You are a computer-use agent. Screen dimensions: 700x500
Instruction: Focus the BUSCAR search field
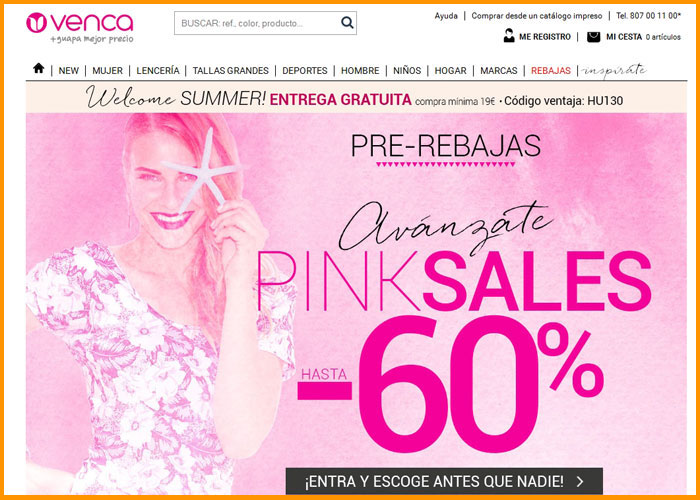[258, 23]
